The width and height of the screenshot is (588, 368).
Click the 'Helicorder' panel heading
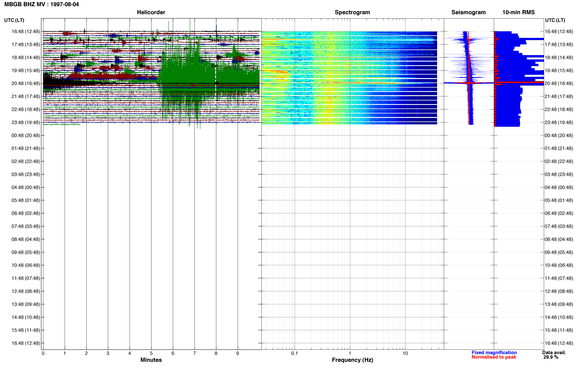point(151,12)
